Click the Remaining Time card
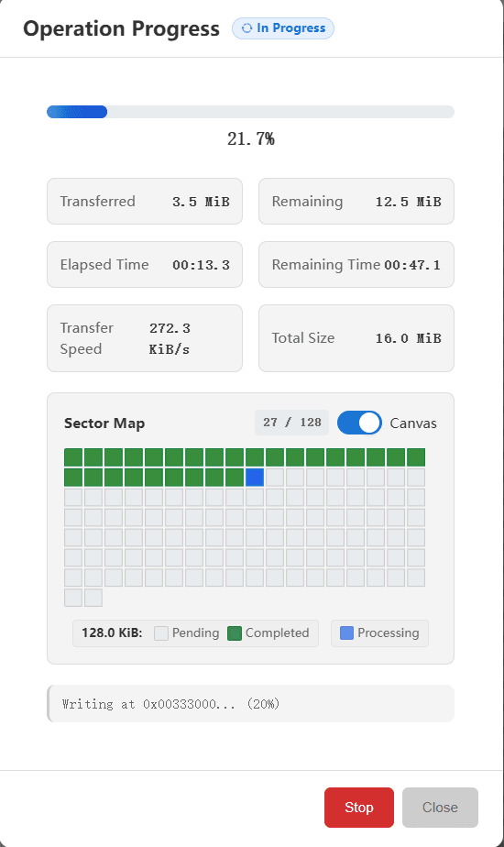Image resolution: width=504 pixels, height=847 pixels. point(356,265)
